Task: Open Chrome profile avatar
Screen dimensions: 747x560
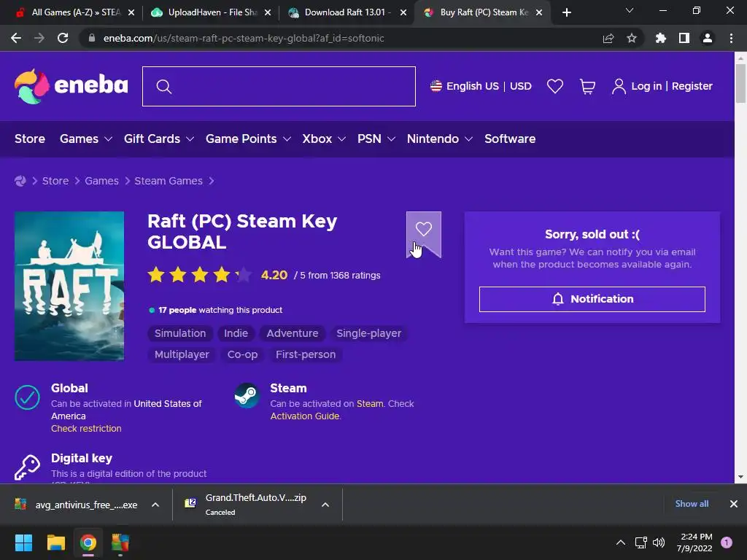Action: pos(708,38)
